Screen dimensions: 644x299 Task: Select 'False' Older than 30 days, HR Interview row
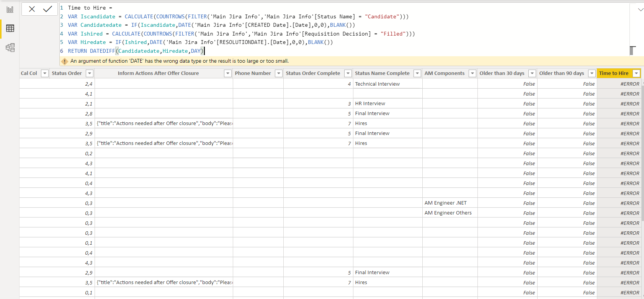pos(507,104)
